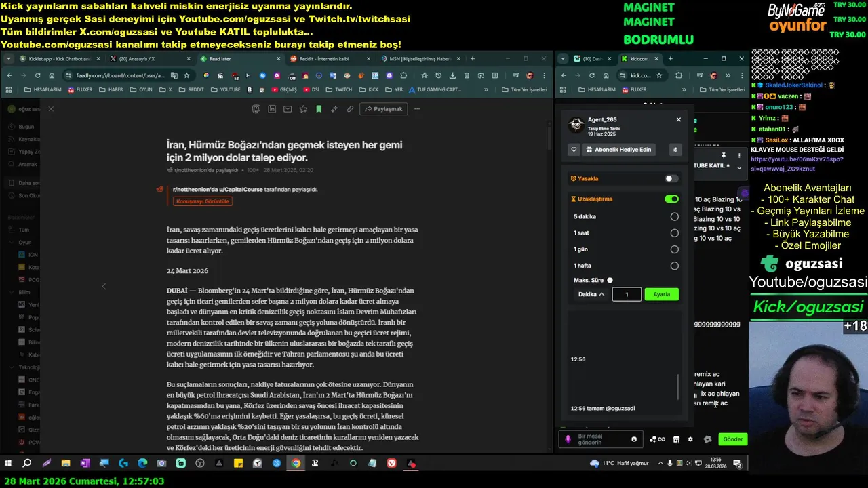Viewport: 868px width, 488px height.
Task: Select 5 dakika timeout option
Action: [x=674, y=217]
